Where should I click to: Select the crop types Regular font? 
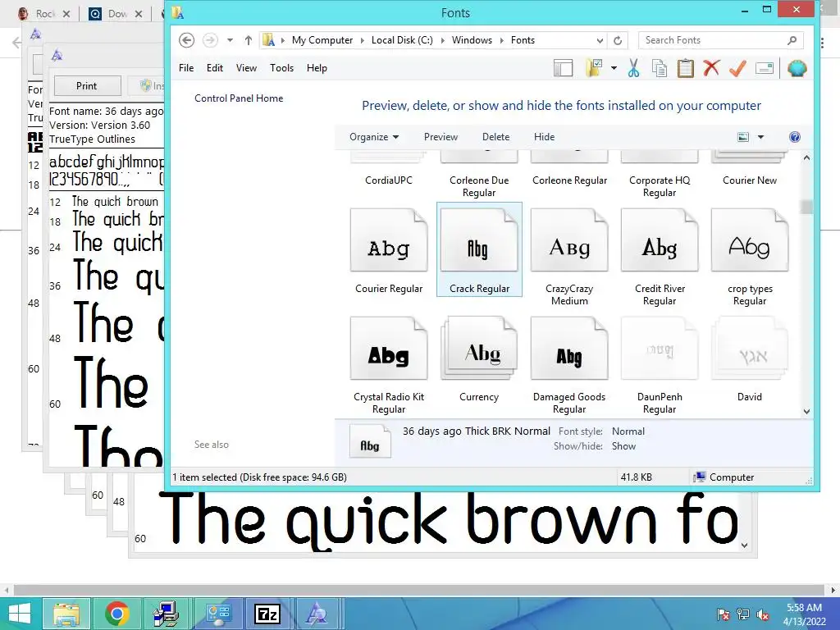[750, 257]
